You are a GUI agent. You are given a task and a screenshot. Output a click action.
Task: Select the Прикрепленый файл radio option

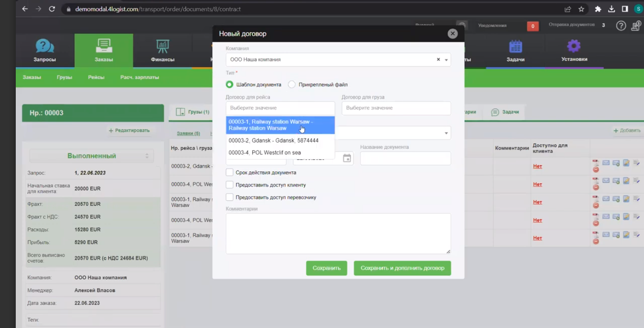(292, 84)
